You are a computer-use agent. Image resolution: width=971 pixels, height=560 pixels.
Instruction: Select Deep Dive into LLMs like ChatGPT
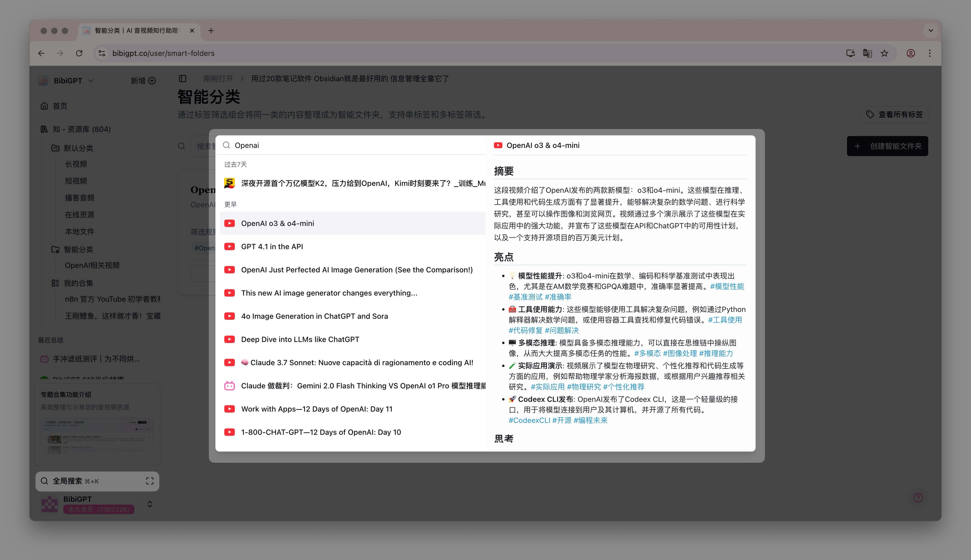[300, 339]
